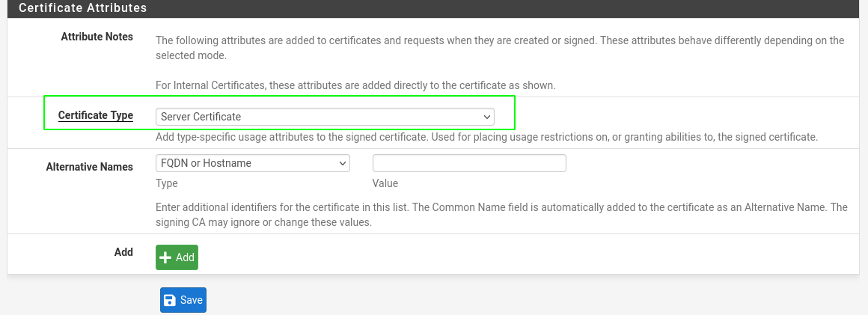Open the FQDN or Hostname type dropdown
Screen dimensions: 868x315
(x=253, y=163)
